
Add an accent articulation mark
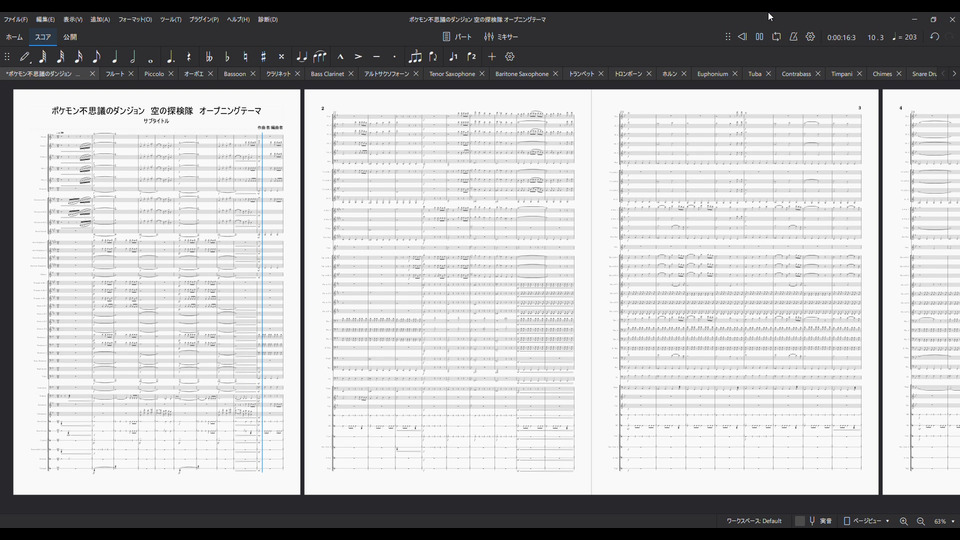(x=358, y=57)
